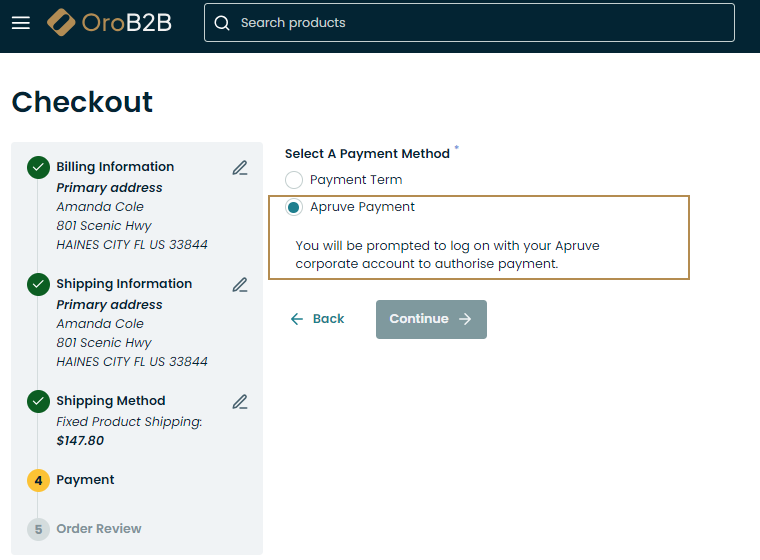Image resolution: width=760 pixels, height=560 pixels.
Task: Open the Payment step in sidebar
Action: pos(85,480)
